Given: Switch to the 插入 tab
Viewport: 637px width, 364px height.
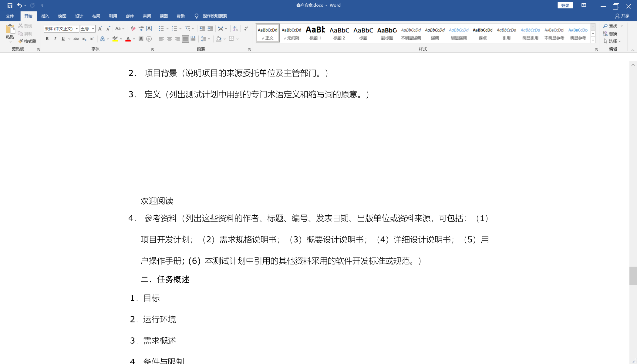Looking at the screenshot, I should click(45, 16).
